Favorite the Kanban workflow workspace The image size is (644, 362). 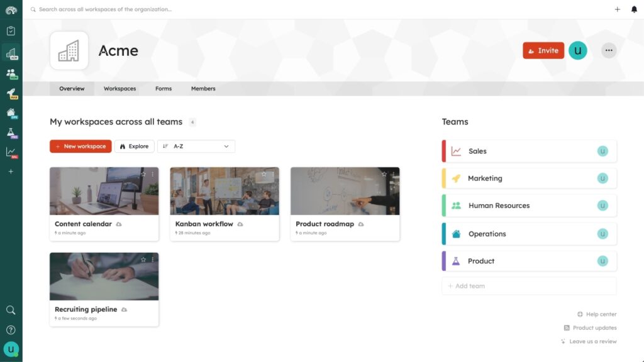pos(264,174)
